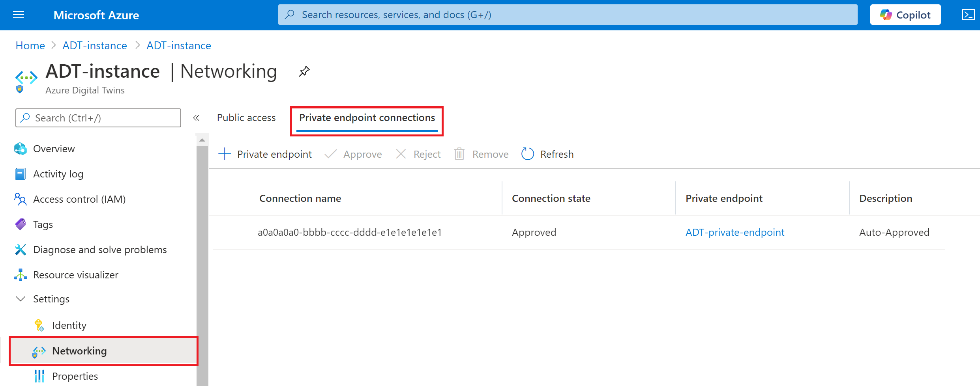Go to Home in the breadcrumb
This screenshot has height=386, width=980.
tap(30, 46)
